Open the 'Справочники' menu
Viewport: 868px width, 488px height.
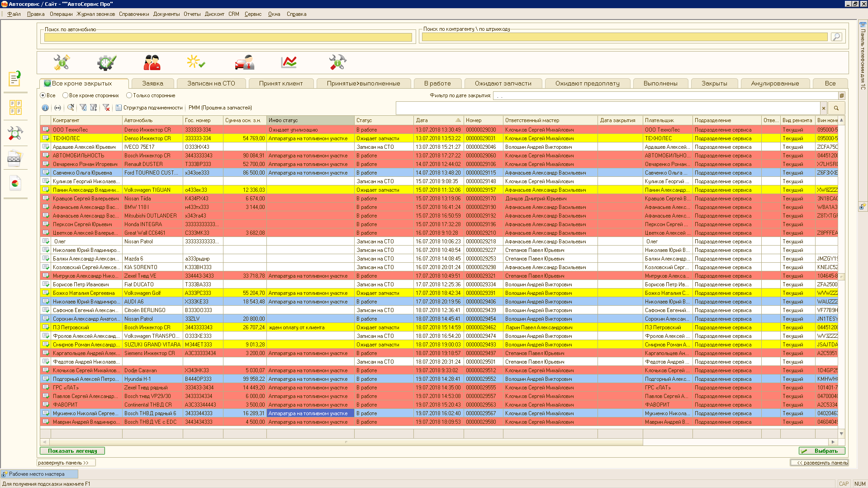tap(134, 14)
